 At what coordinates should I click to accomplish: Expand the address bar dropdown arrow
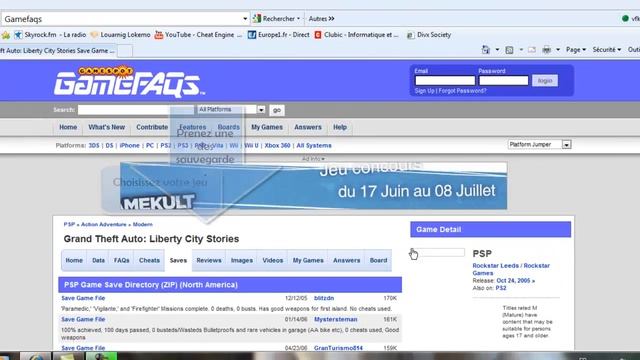tap(245, 19)
